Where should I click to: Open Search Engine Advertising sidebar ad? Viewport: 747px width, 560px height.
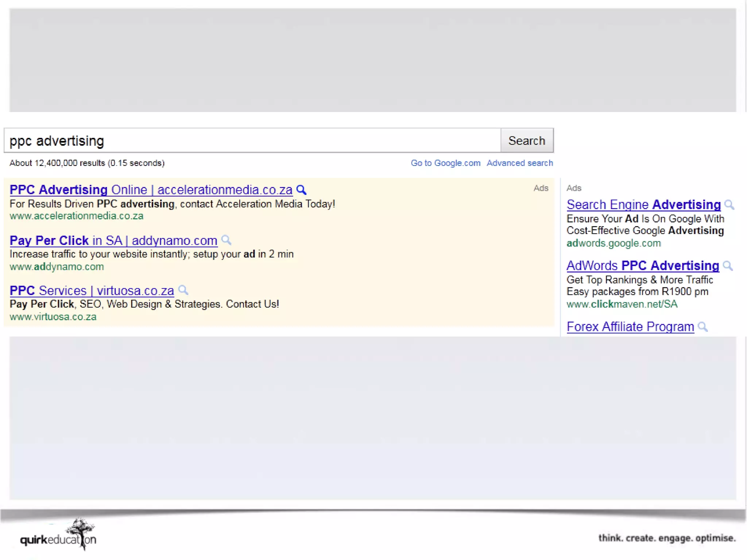[643, 205]
